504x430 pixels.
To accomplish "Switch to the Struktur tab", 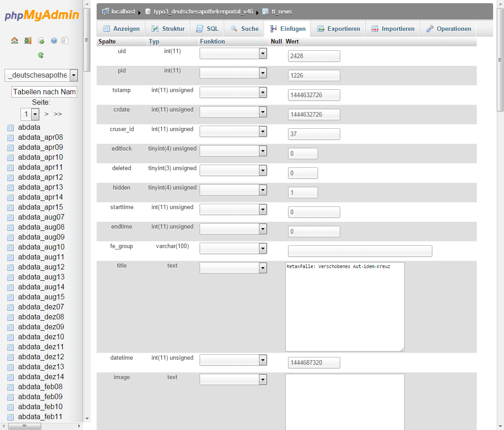I will pos(168,29).
